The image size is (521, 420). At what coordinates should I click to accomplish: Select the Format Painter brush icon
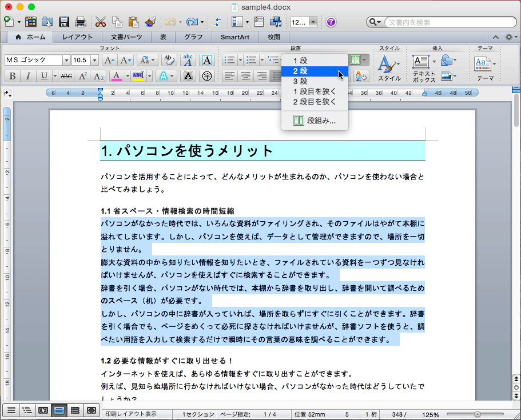click(150, 22)
